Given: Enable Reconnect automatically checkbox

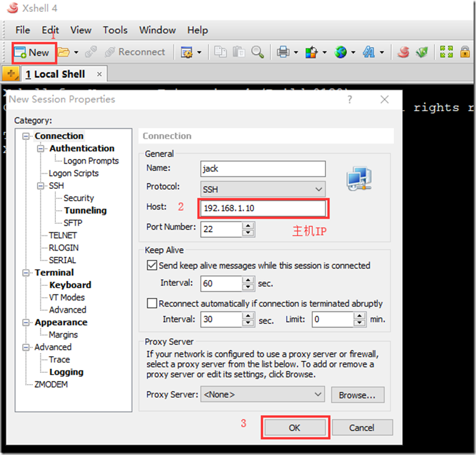Looking at the screenshot, I should [152, 303].
